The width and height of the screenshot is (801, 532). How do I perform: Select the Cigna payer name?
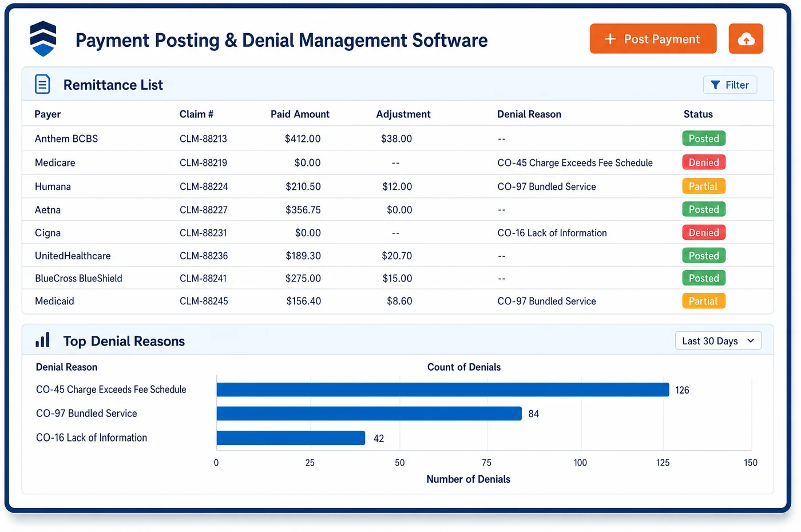(47, 233)
